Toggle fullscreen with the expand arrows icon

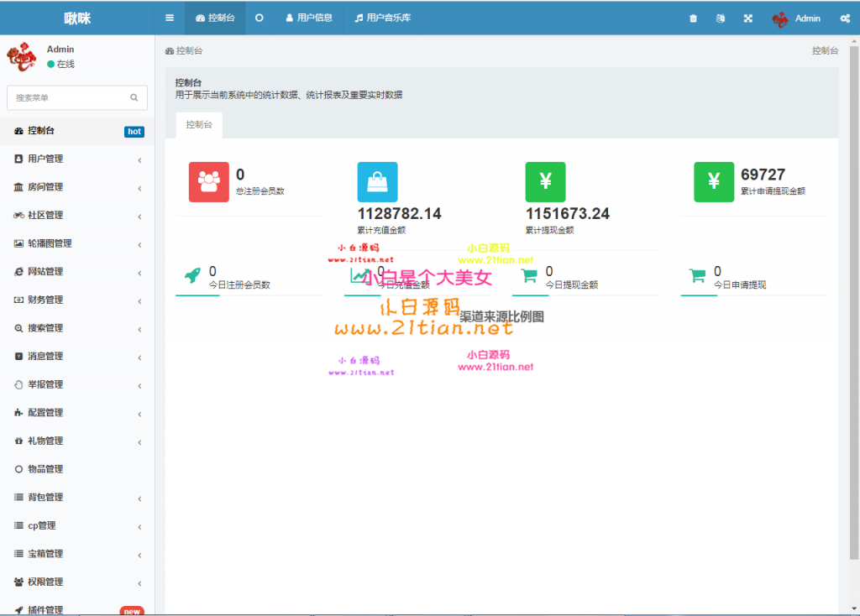(x=748, y=18)
